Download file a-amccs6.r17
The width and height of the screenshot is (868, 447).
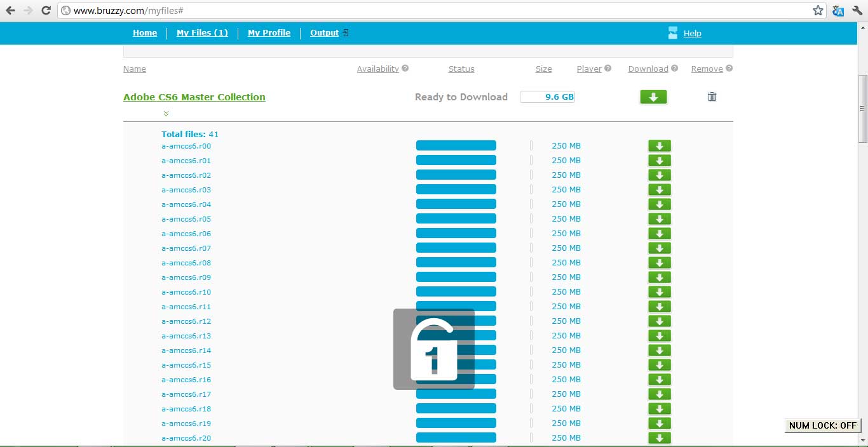pyautogui.click(x=660, y=394)
